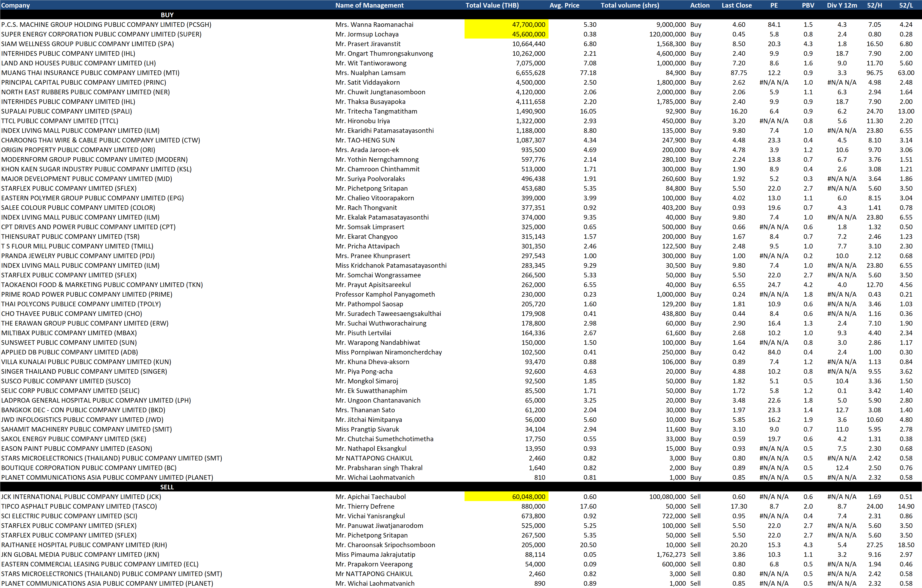
Task: Click EASTERN POLYMER GROUP (EPG) cell
Action: tap(92, 198)
